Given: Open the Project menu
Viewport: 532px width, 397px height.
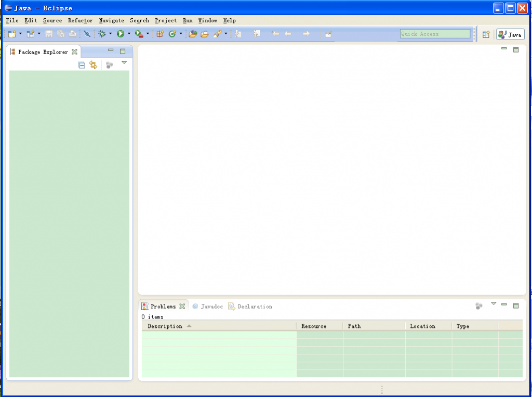Looking at the screenshot, I should 166,20.
